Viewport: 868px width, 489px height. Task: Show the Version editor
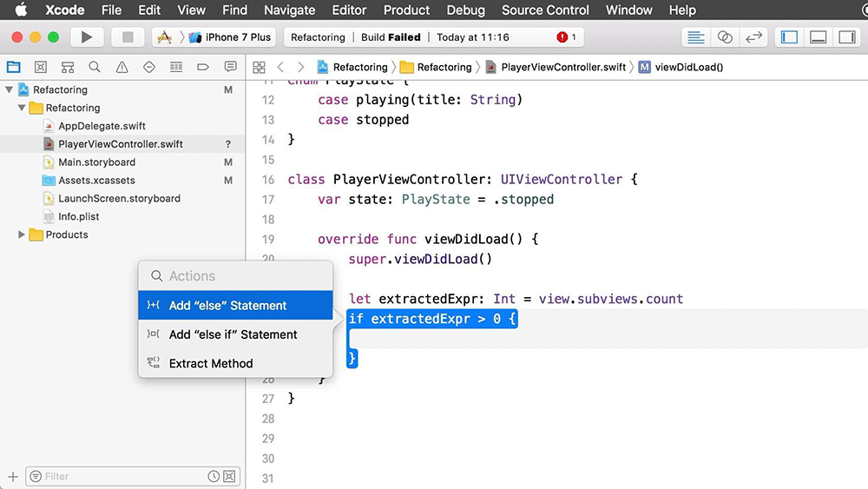coord(753,37)
